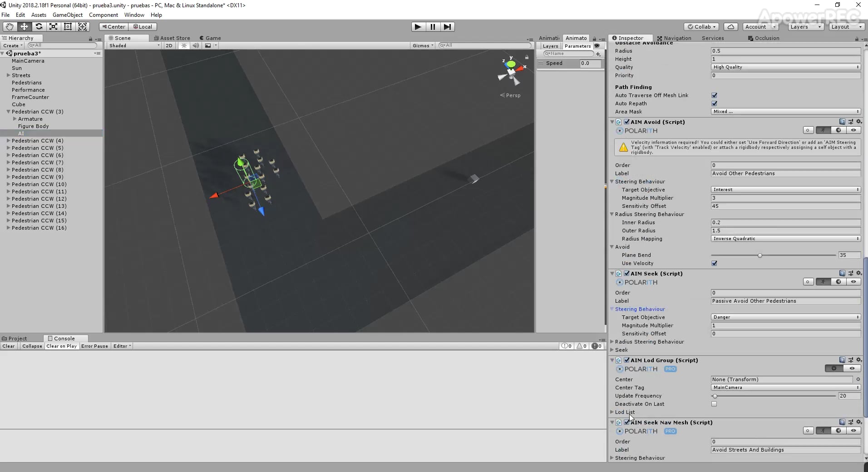The height and width of the screenshot is (472, 868).
Task: Select the Rect transform tool
Action: (x=68, y=27)
